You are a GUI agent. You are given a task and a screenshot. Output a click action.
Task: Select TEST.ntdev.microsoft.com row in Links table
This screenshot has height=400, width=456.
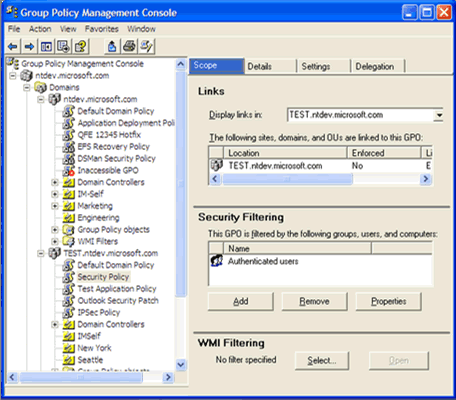(320, 166)
